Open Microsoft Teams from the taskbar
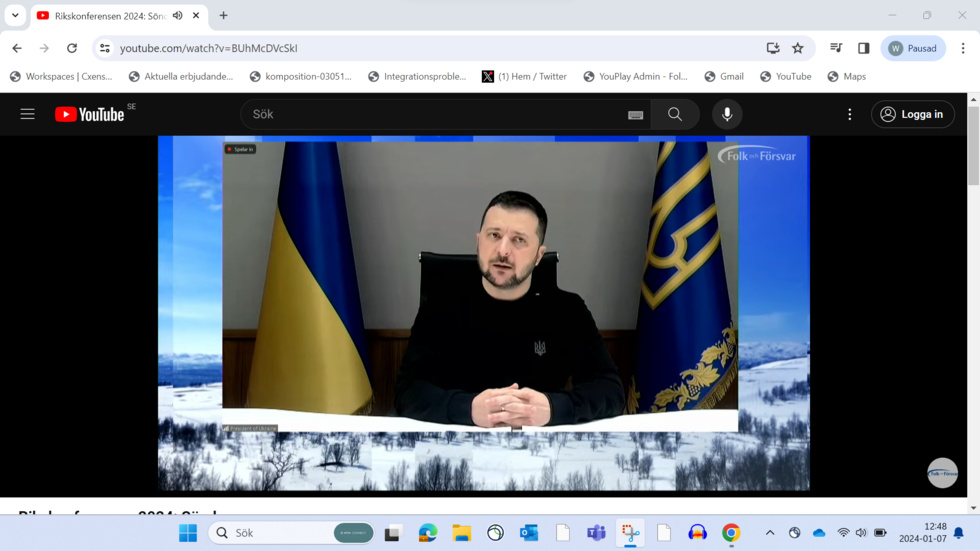Screen dimensions: 980x551 coord(596,533)
